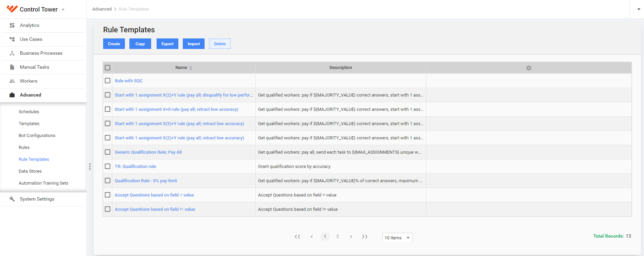
Task: Click Grant qualification score by accuracy cell
Action: (x=341, y=166)
